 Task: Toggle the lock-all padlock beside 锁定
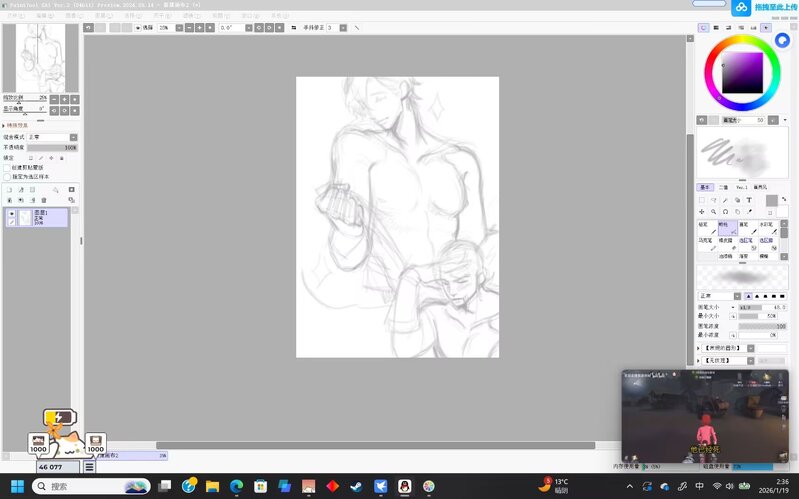62,158
